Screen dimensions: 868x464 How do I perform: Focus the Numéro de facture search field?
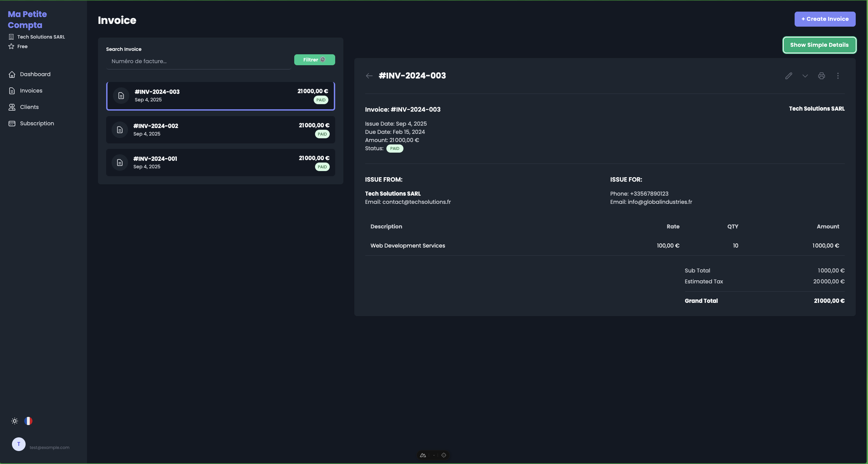(198, 61)
